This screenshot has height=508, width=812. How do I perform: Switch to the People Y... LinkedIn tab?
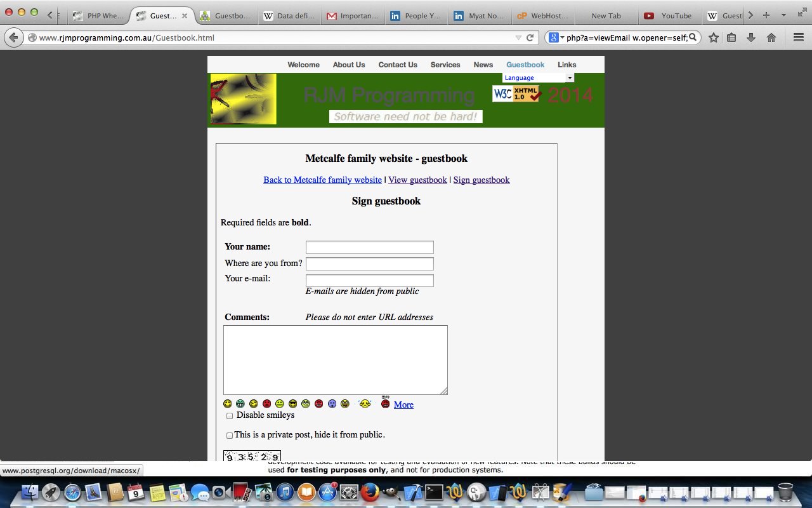pyautogui.click(x=416, y=16)
